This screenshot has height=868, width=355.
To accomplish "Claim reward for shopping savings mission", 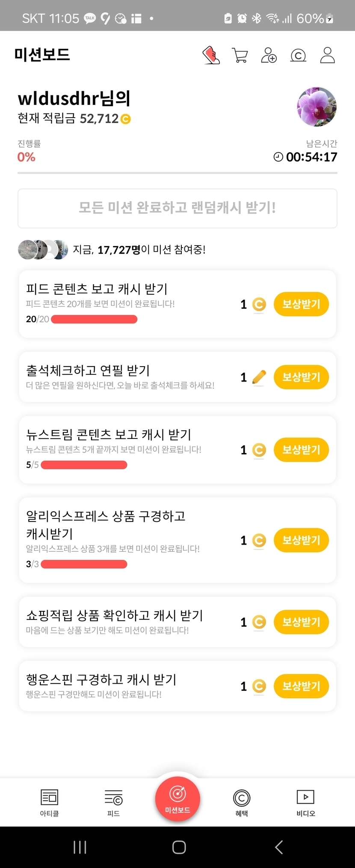I will click(x=301, y=622).
